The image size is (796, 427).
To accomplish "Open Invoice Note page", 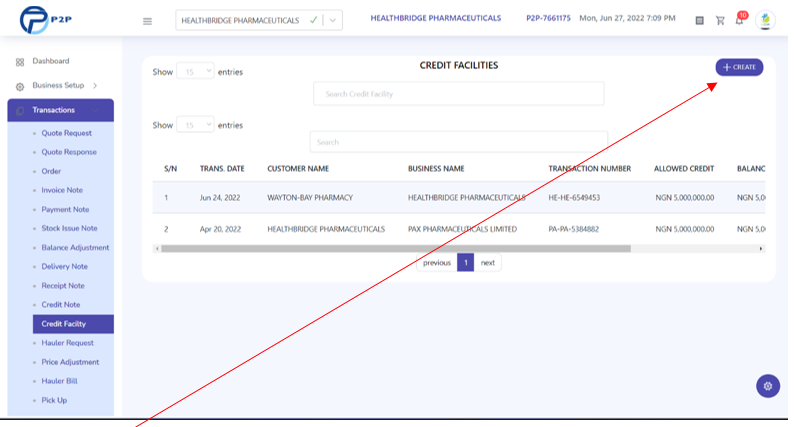I will tap(62, 190).
